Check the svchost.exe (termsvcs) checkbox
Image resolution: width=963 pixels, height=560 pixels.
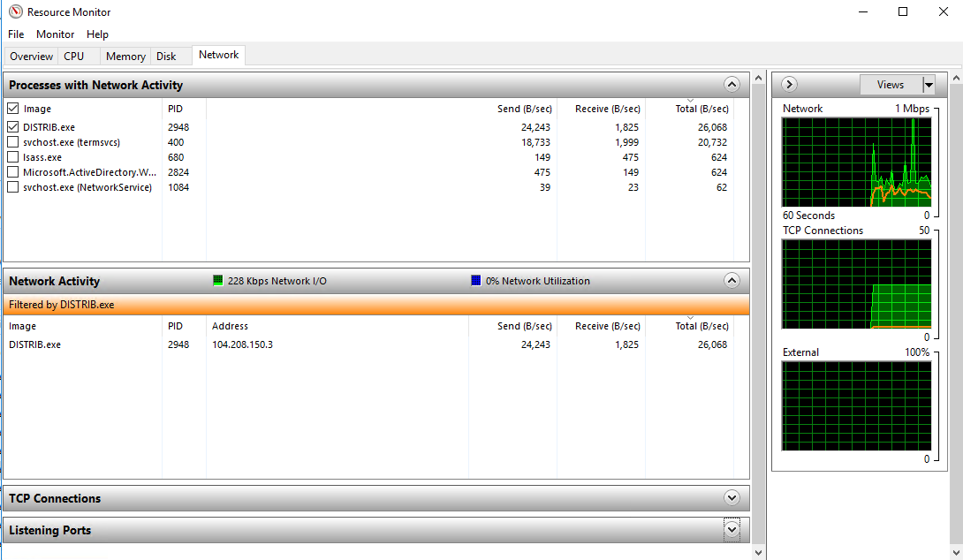point(11,141)
